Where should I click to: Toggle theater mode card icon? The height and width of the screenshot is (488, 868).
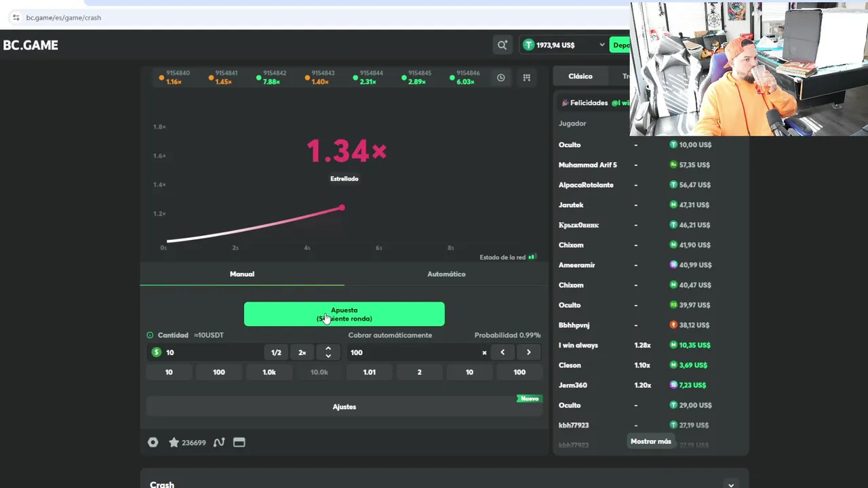click(239, 443)
